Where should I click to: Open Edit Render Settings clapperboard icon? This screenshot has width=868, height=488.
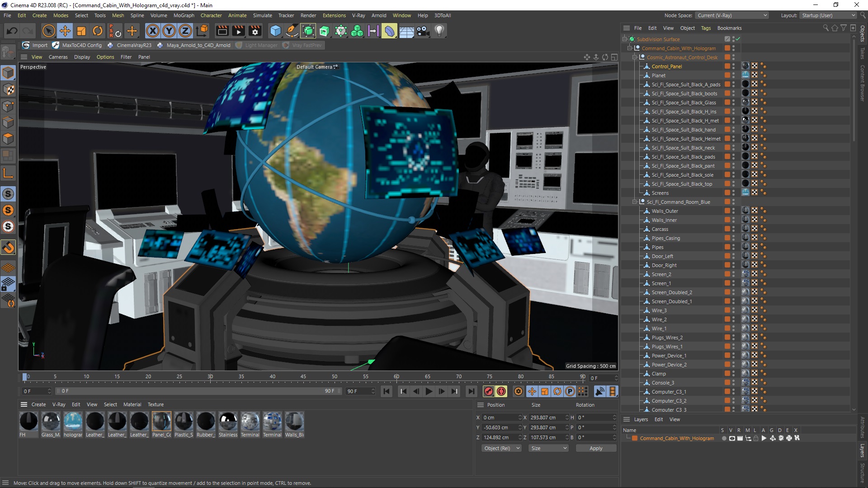coord(255,31)
